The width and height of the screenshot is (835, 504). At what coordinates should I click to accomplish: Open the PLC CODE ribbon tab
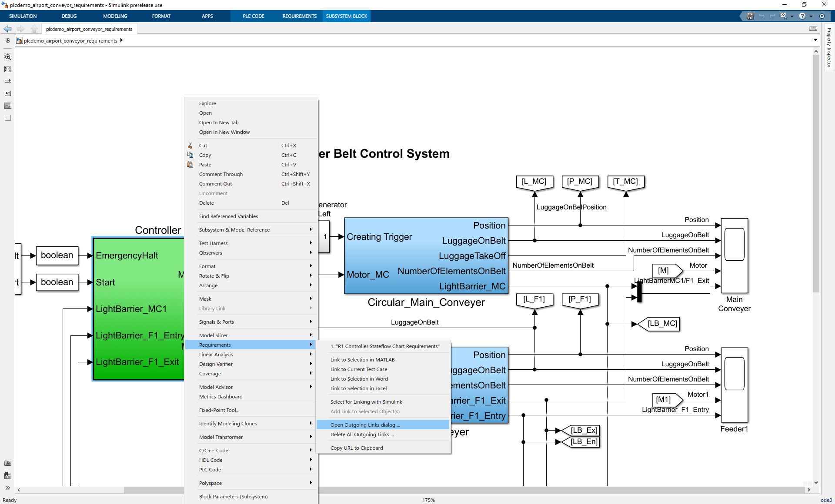click(x=253, y=16)
